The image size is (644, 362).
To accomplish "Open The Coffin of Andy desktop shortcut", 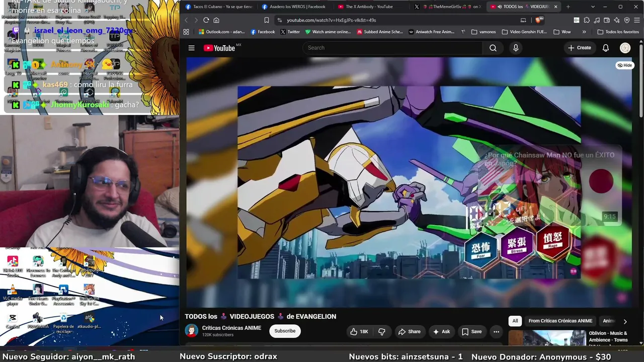I will [x=63, y=266].
